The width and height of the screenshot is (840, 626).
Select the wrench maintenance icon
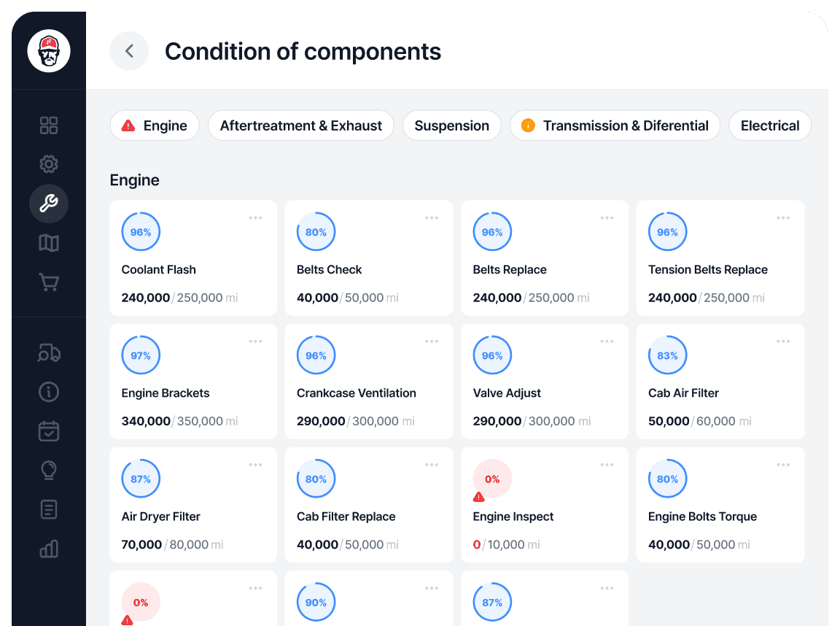[48, 204]
